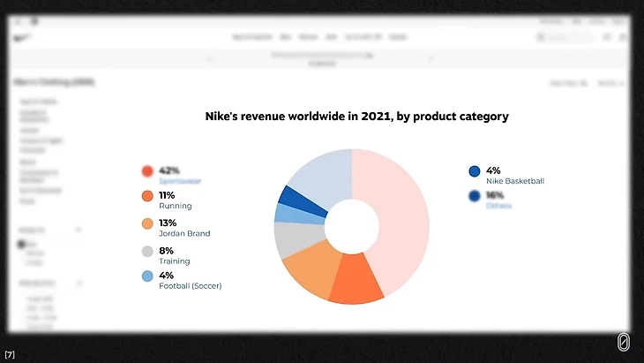
Task: Click the Football (Soccer) legend dot
Action: [147, 277]
